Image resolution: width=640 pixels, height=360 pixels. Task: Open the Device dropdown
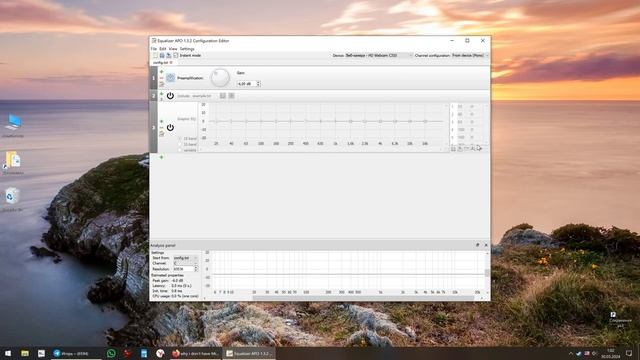(379, 55)
